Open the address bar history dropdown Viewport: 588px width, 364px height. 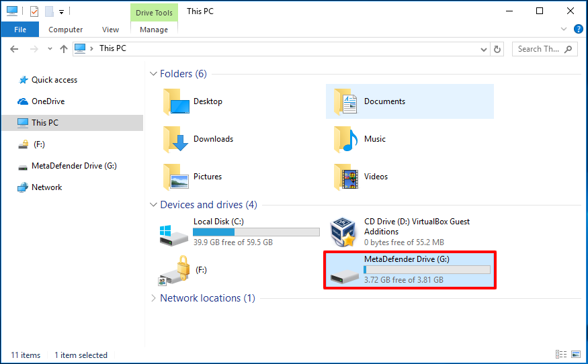tap(484, 49)
